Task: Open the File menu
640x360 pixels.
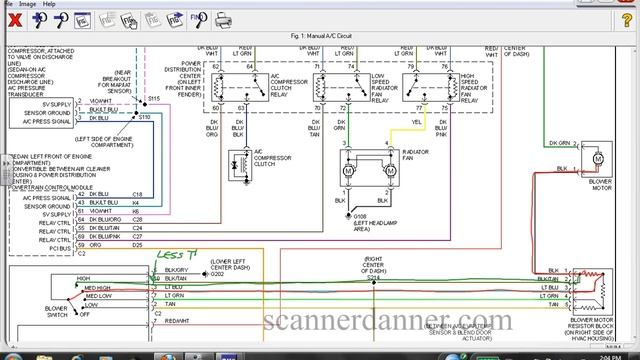Action: click(8, 4)
